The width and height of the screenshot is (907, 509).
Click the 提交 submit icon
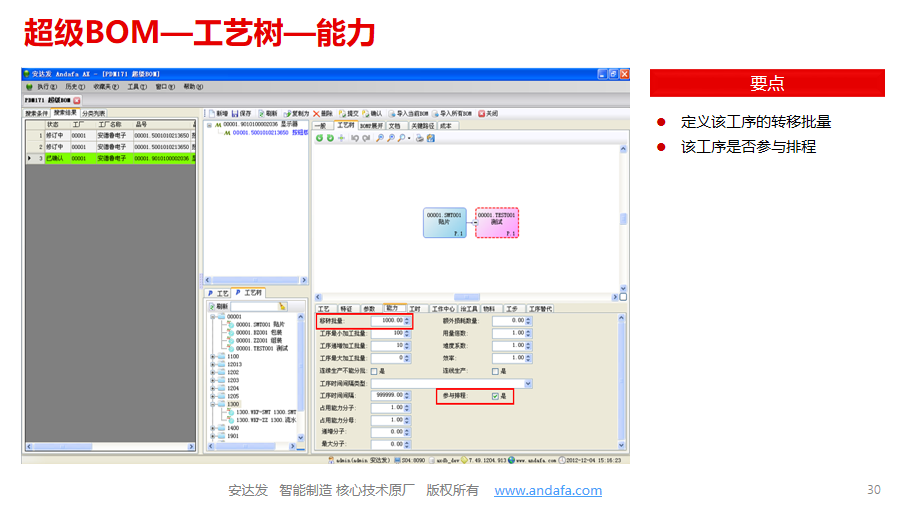[342, 114]
